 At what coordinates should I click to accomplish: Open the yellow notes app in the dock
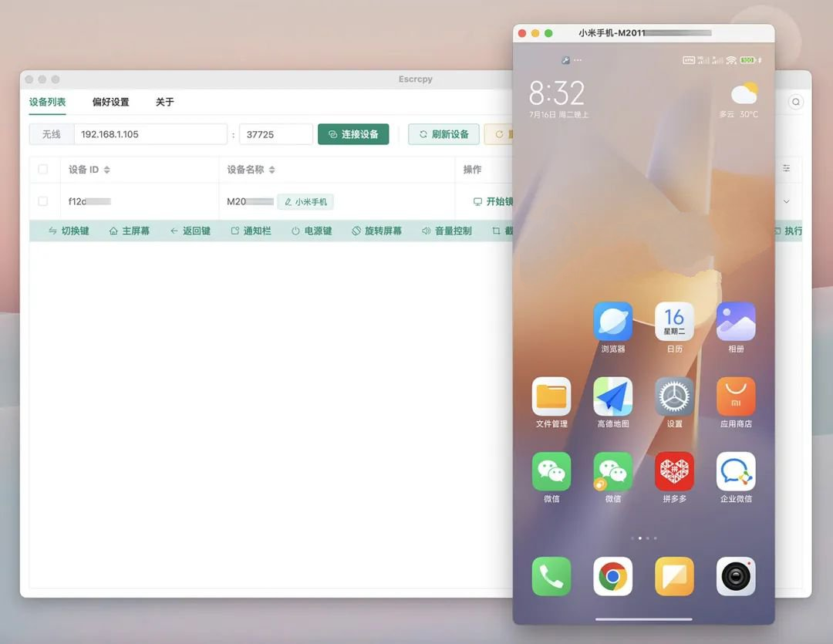(674, 577)
